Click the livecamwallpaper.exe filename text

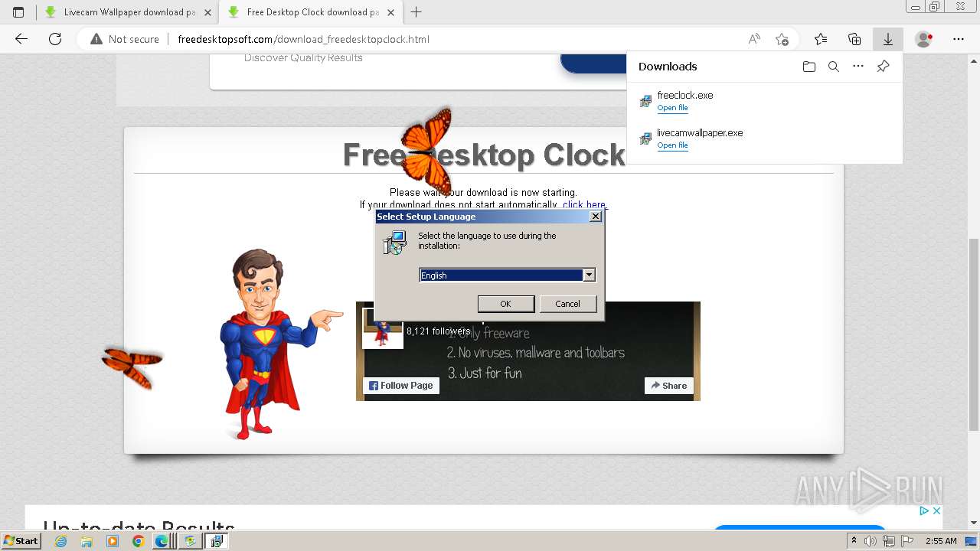(700, 132)
